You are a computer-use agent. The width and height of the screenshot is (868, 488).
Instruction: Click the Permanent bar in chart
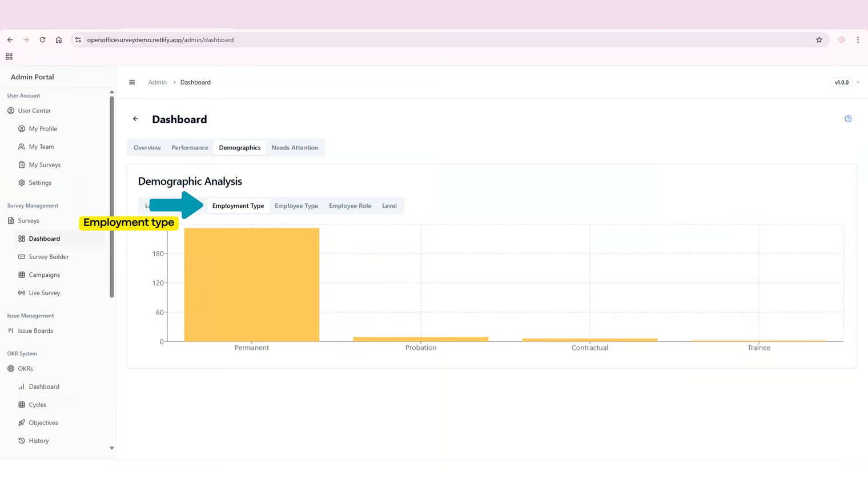pyautogui.click(x=251, y=285)
